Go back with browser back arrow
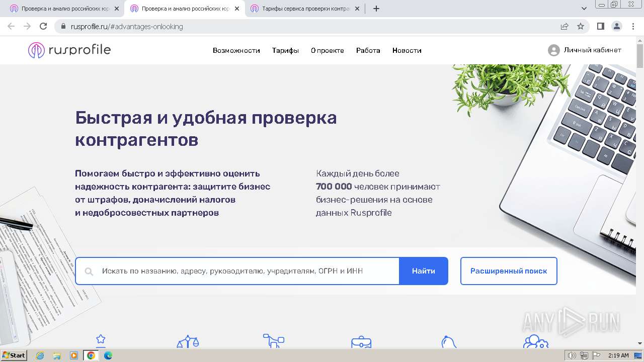 pos(11,26)
